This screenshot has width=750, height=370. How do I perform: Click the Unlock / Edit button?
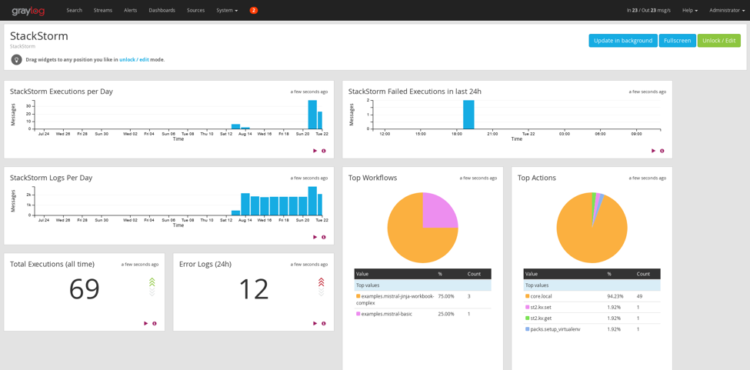point(718,41)
